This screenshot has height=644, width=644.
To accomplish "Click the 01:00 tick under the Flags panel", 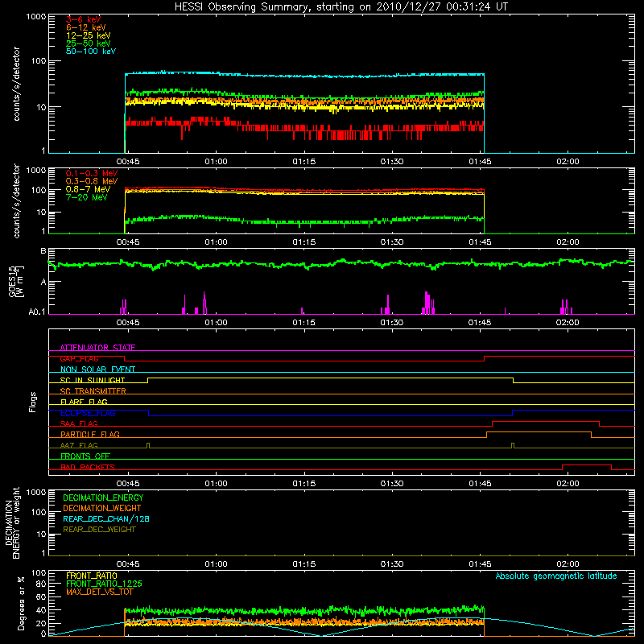I will pos(216,484).
